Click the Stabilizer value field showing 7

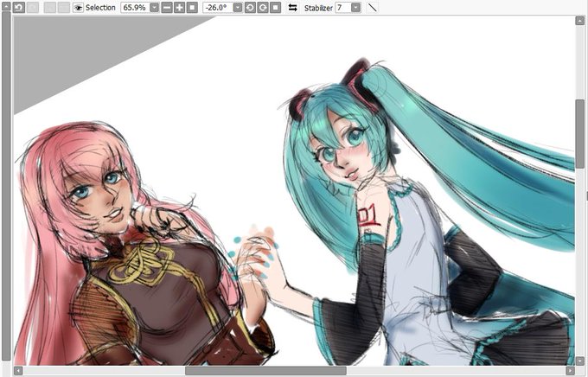point(343,8)
